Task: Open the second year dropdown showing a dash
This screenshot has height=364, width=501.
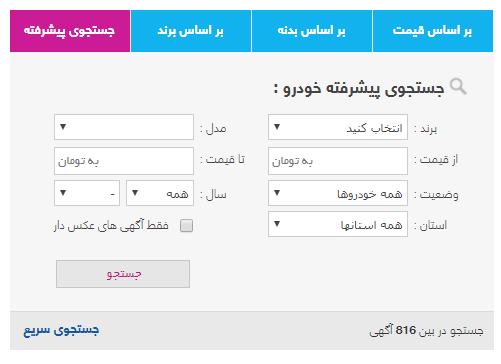Action: 87,193
